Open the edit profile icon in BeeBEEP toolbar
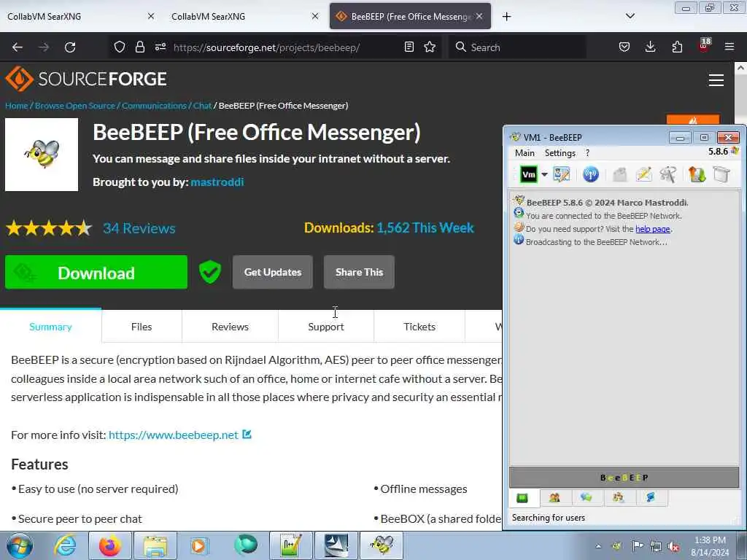This screenshot has width=747, height=560. [562, 175]
